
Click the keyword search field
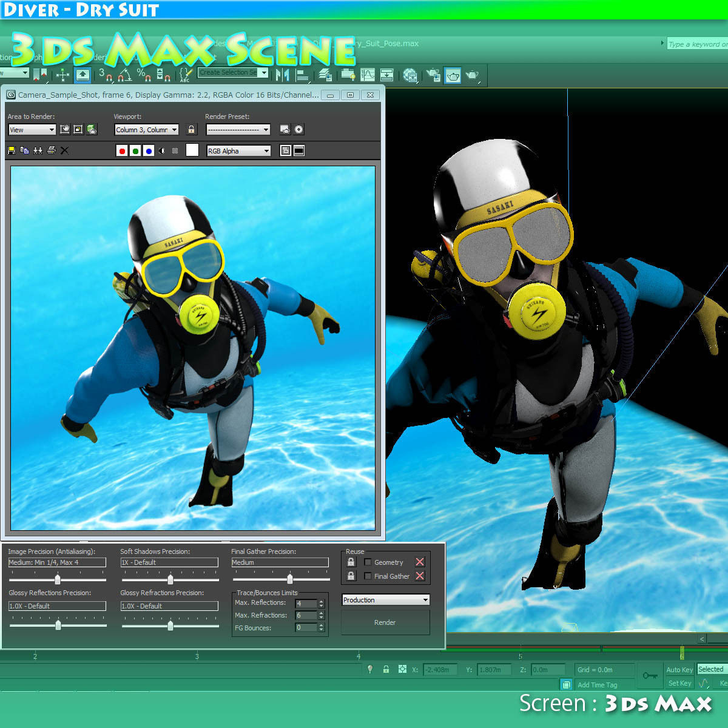point(697,44)
